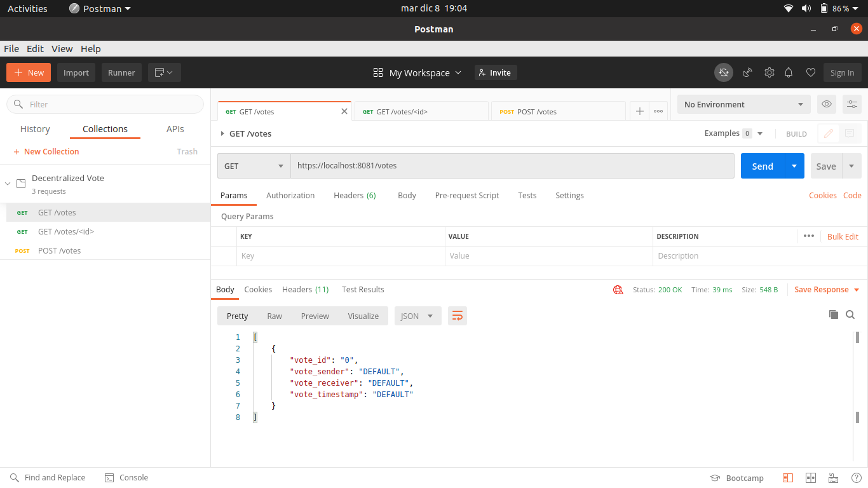Open the Pre-request Script tab
868x488 pixels.
[467, 195]
